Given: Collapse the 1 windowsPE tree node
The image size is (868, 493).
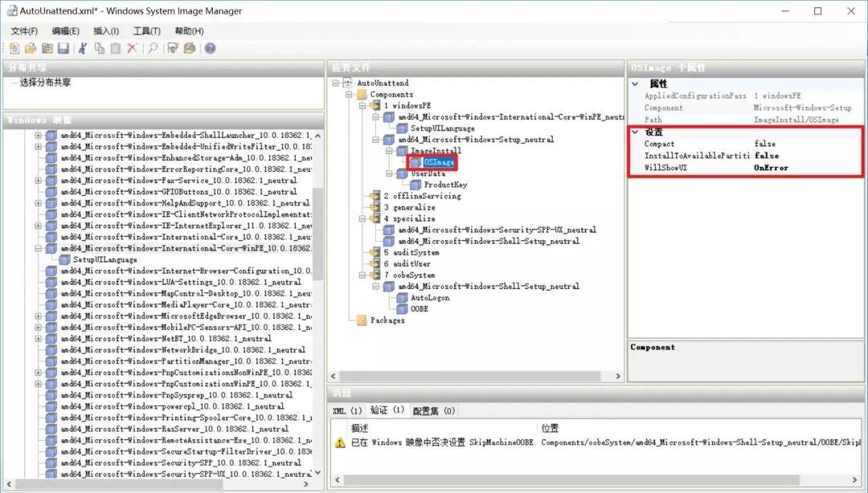Looking at the screenshot, I should click(x=362, y=106).
